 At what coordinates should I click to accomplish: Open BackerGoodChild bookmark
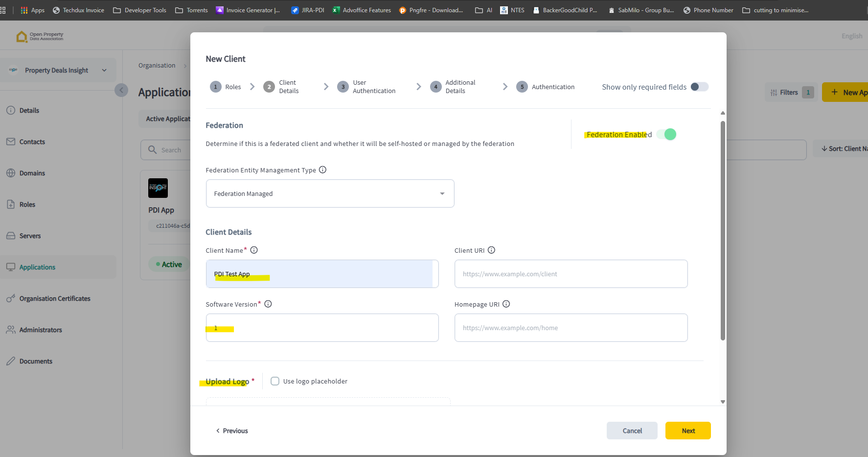[x=565, y=10]
